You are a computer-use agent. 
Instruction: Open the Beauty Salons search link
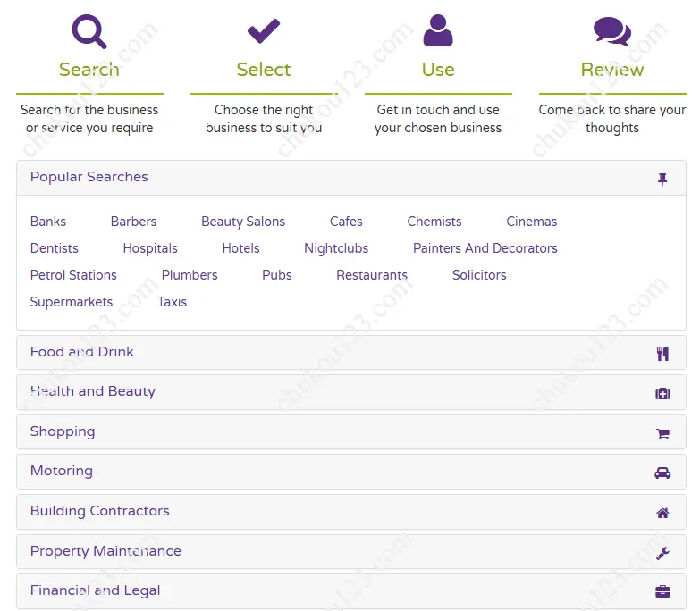click(x=243, y=222)
